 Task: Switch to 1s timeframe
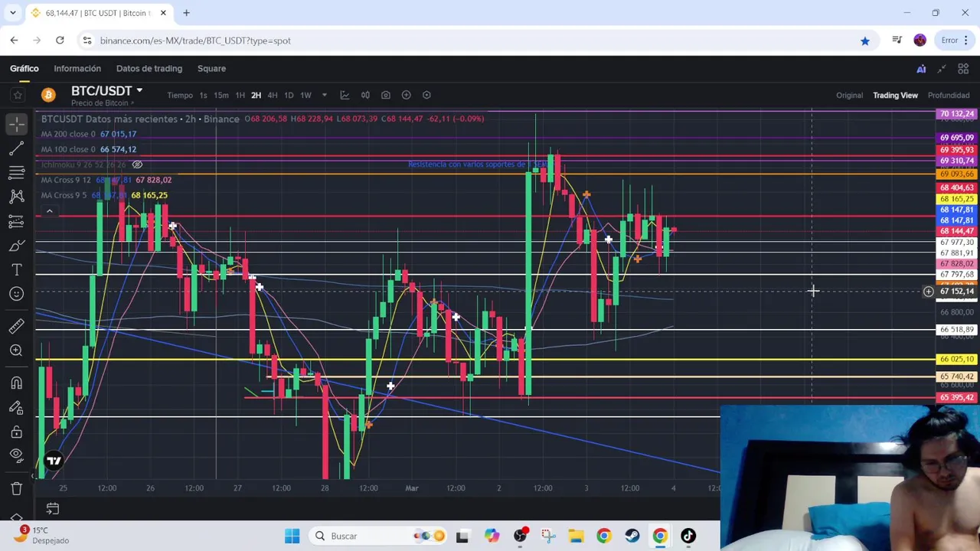click(203, 95)
